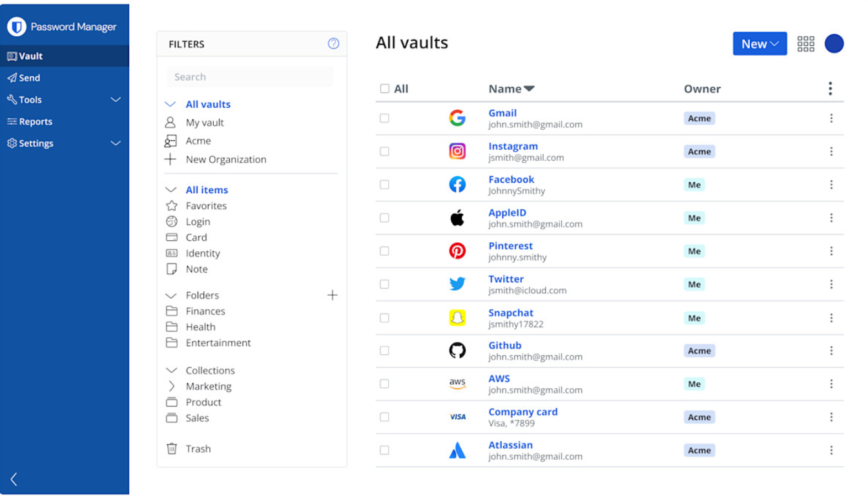Viewport: 868px width, 496px height.
Task: Click the Favorites star filter
Action: (x=205, y=206)
